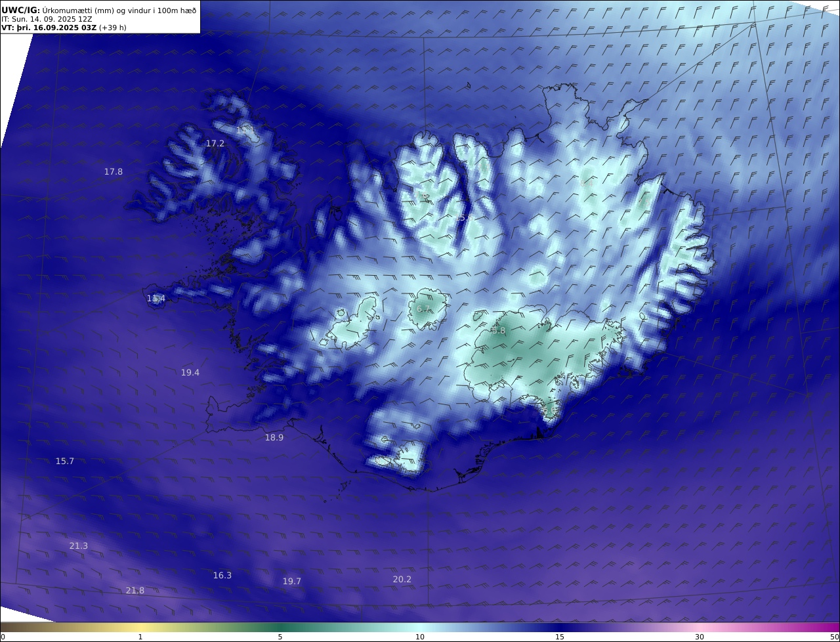The image size is (840, 642).
Task: Click the colorbar label 5
Action: tap(280, 637)
